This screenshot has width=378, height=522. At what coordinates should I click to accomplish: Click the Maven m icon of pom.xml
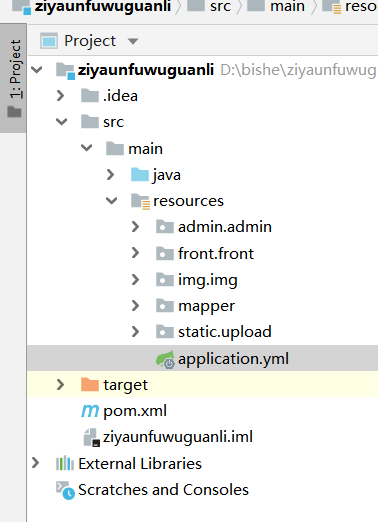tap(90, 411)
